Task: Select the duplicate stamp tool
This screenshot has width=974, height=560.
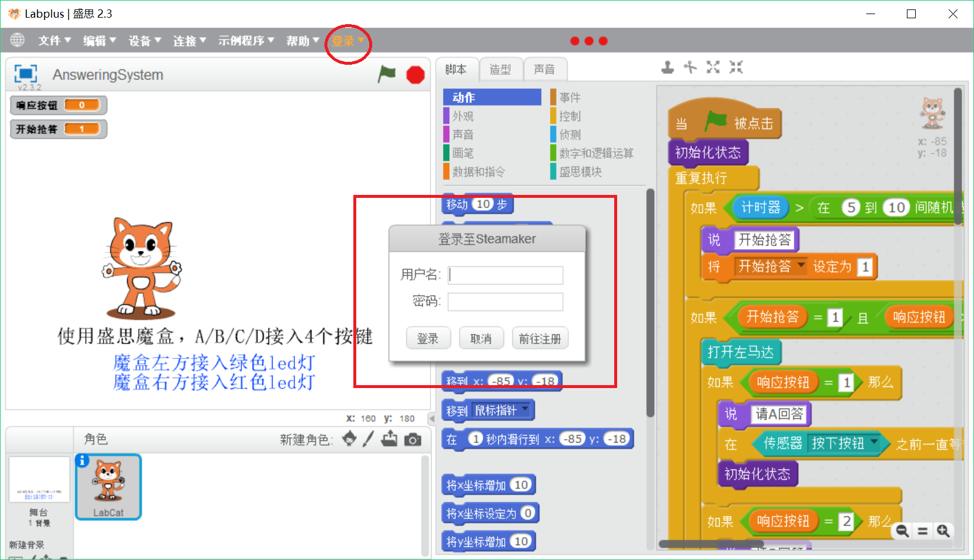Action: pyautogui.click(x=667, y=67)
